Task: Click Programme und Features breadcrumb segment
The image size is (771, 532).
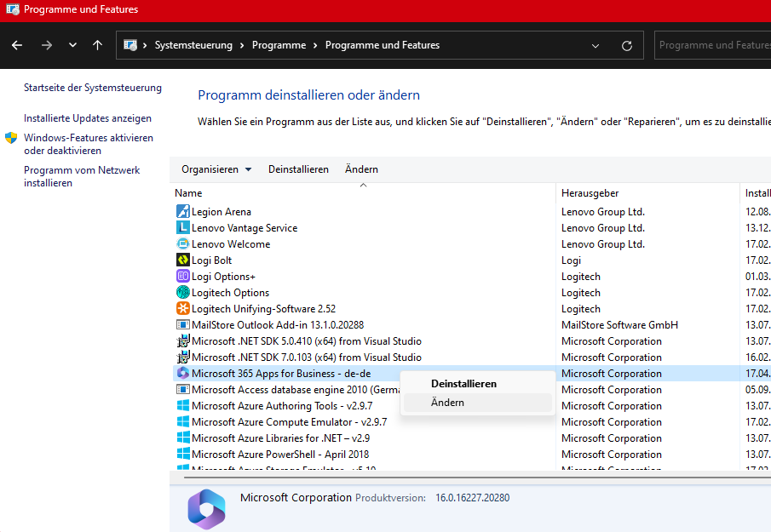Action: 383,45
